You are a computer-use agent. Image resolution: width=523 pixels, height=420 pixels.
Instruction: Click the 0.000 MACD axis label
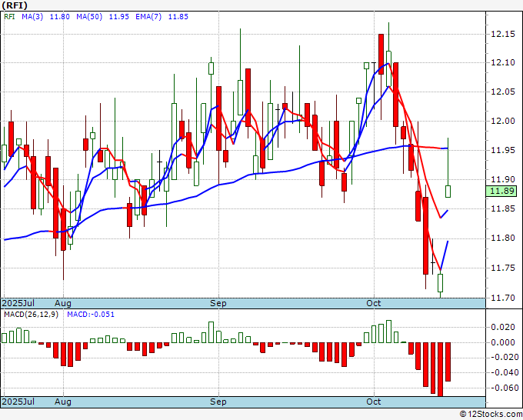point(503,342)
